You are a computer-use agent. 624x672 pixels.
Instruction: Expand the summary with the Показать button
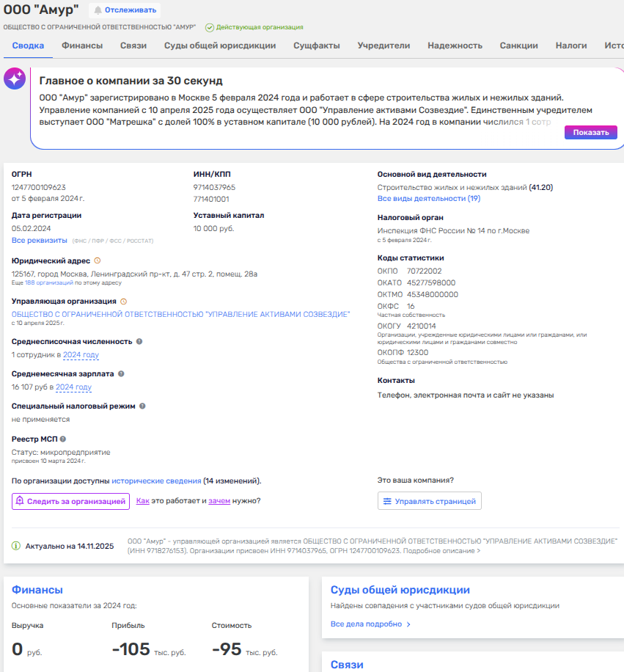590,133
